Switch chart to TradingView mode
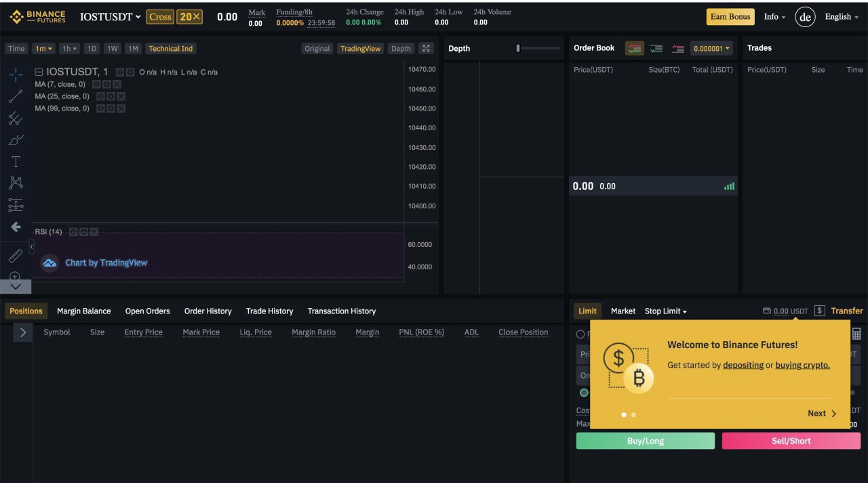 coord(360,48)
